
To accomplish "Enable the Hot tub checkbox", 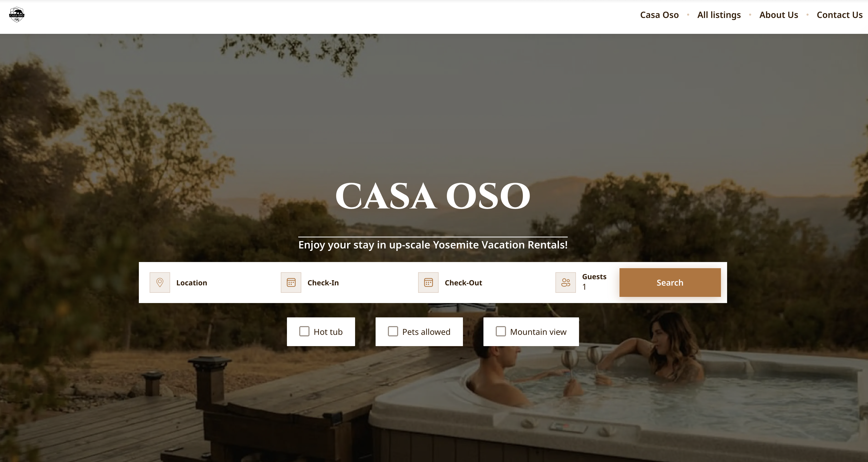I will (304, 332).
